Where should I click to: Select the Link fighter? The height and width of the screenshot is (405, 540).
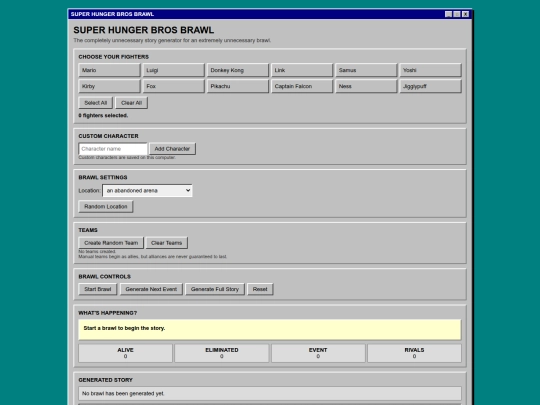tap(302, 70)
